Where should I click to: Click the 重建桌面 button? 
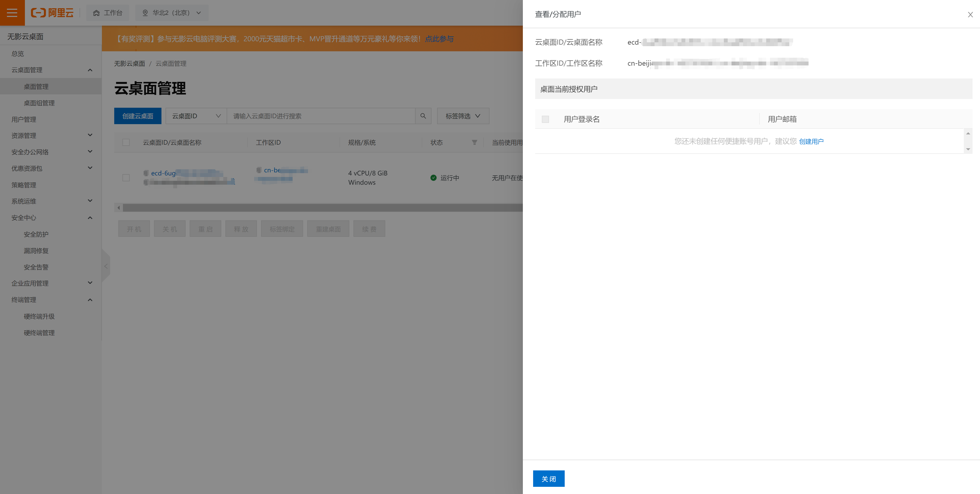328,229
